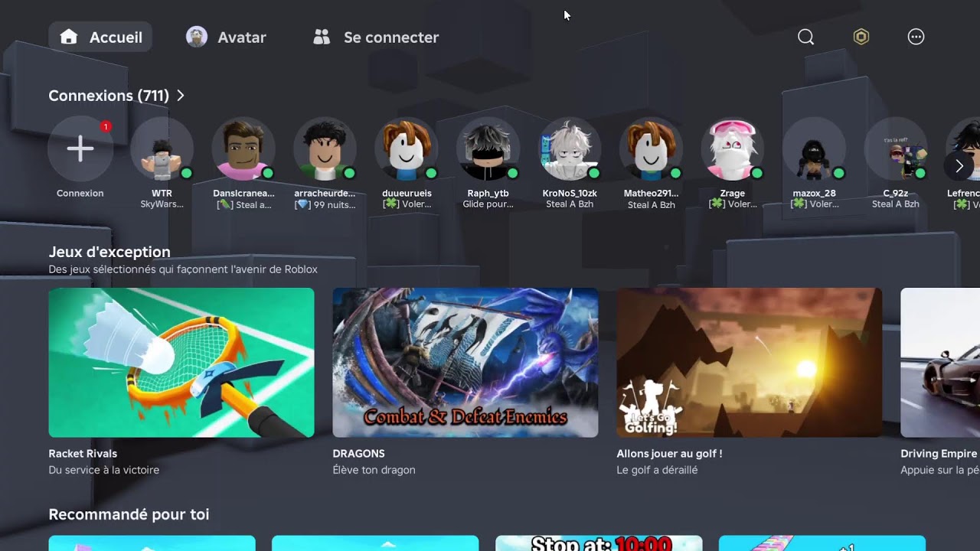The width and height of the screenshot is (980, 551).
Task: Open the Se connecter tab
Action: click(377, 37)
